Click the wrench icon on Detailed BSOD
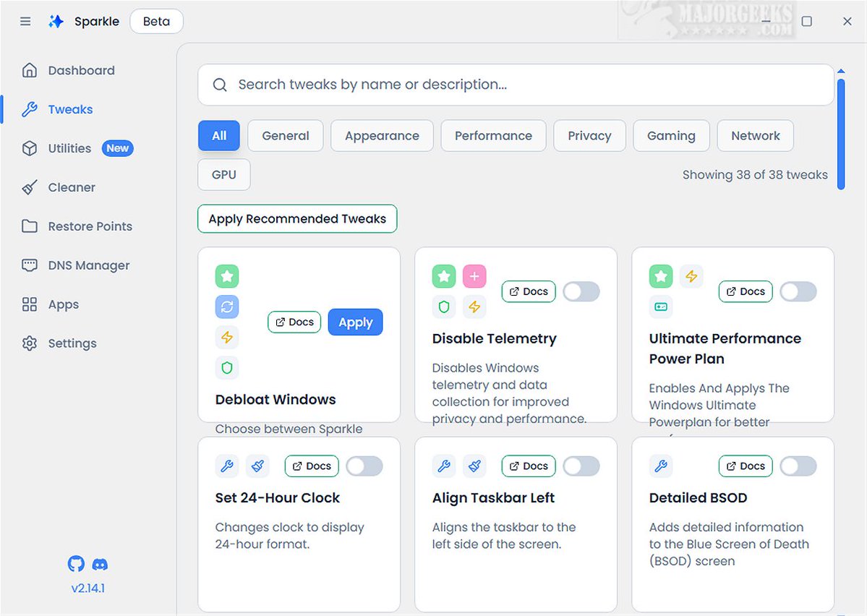This screenshot has width=867, height=616. tap(661, 466)
